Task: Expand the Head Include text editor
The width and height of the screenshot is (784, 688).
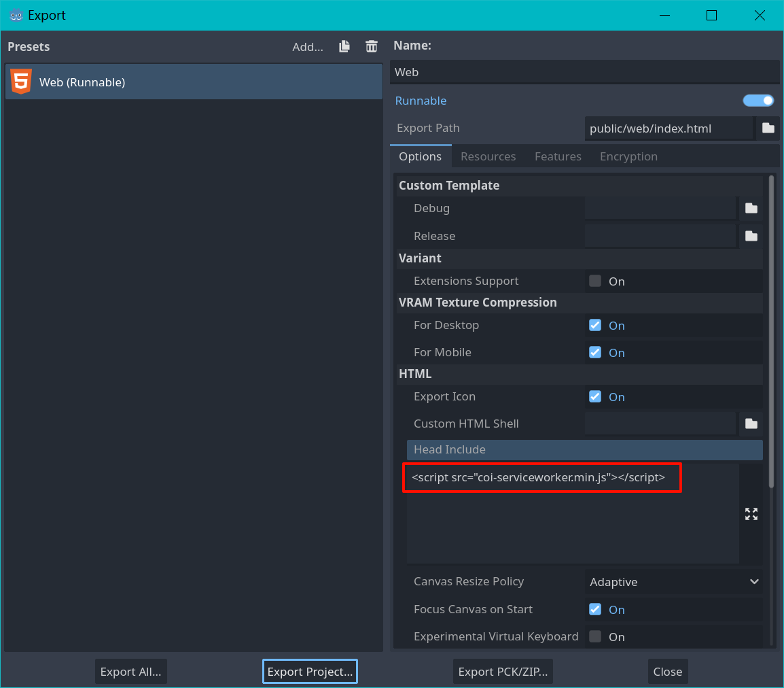Action: click(x=751, y=514)
